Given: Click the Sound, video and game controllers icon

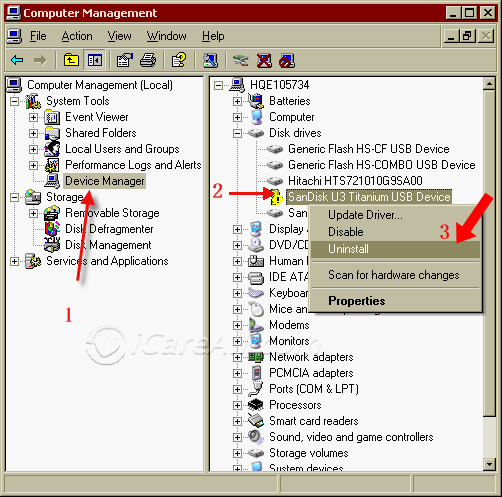Looking at the screenshot, I should (x=256, y=437).
